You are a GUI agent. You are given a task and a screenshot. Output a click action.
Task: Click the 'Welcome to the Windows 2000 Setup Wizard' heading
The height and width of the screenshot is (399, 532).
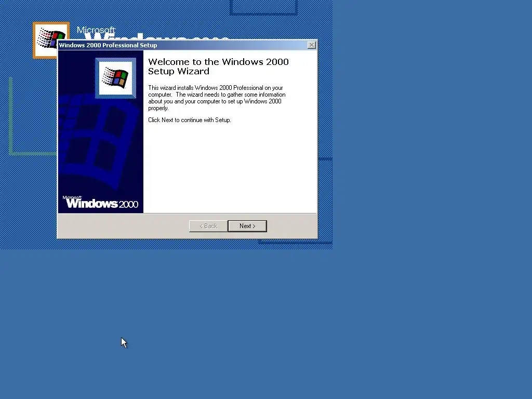218,66
